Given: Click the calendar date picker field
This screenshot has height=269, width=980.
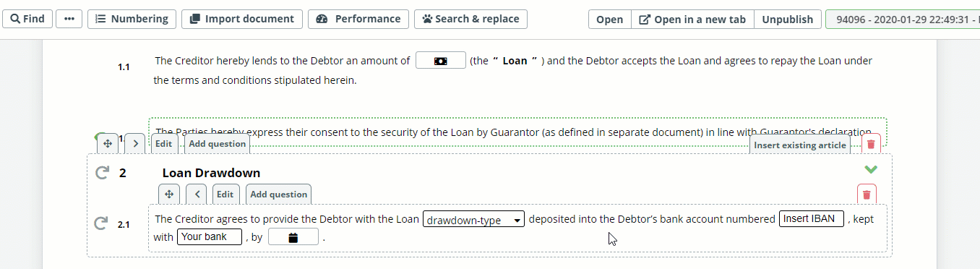Looking at the screenshot, I should 293,237.
